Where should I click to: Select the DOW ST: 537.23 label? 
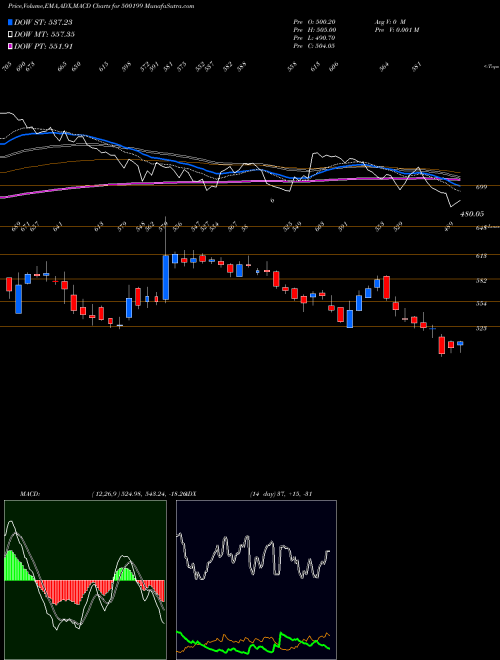[x=43, y=22]
